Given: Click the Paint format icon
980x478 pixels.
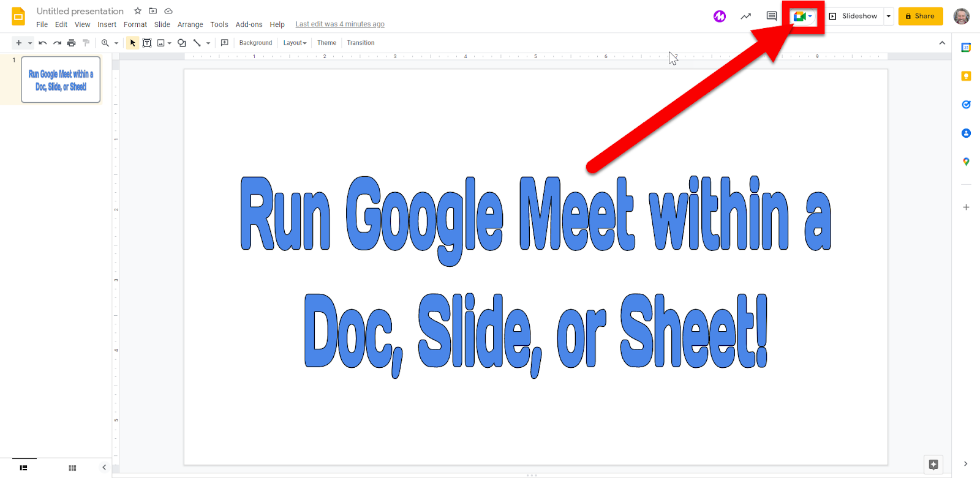Looking at the screenshot, I should pos(86,43).
